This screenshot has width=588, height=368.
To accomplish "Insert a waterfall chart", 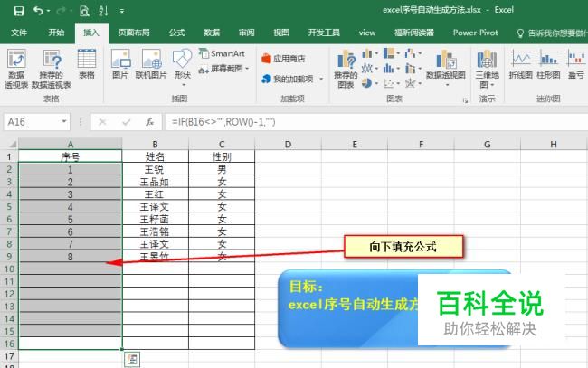I will (413, 54).
